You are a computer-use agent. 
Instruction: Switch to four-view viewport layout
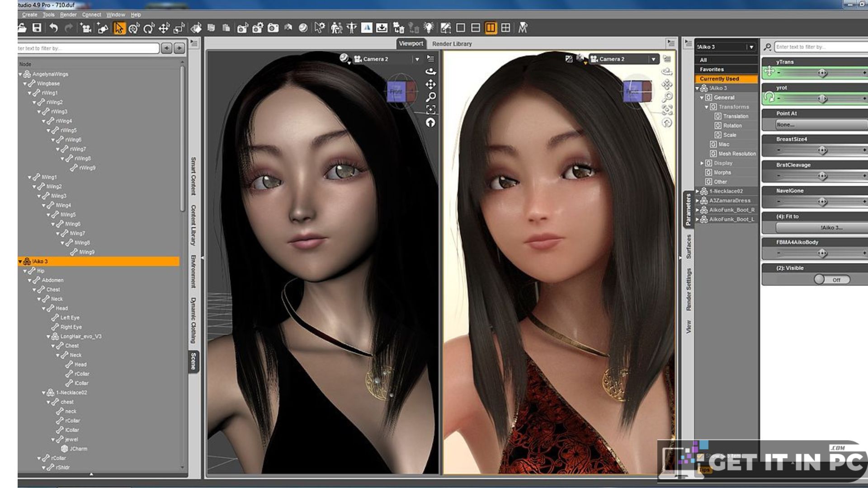tap(505, 28)
